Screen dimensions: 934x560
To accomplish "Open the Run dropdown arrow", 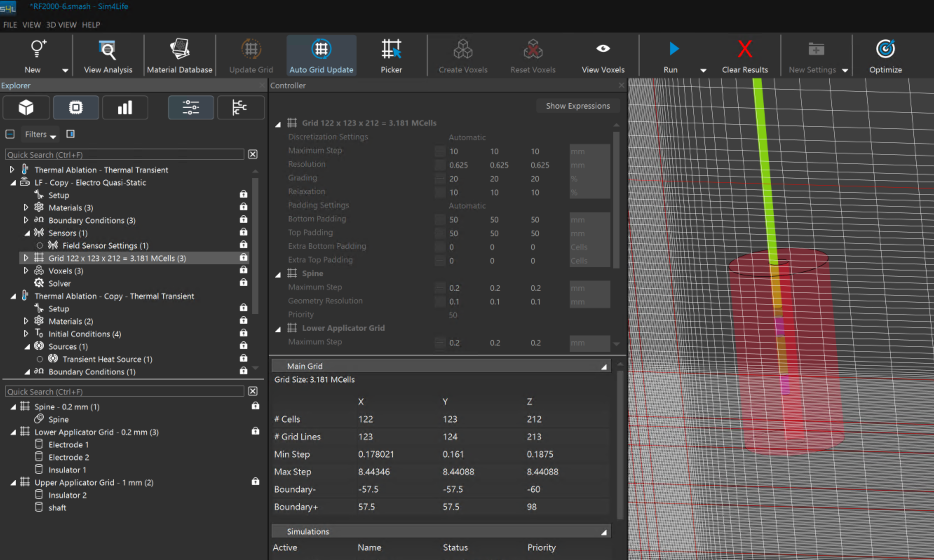I will point(703,70).
